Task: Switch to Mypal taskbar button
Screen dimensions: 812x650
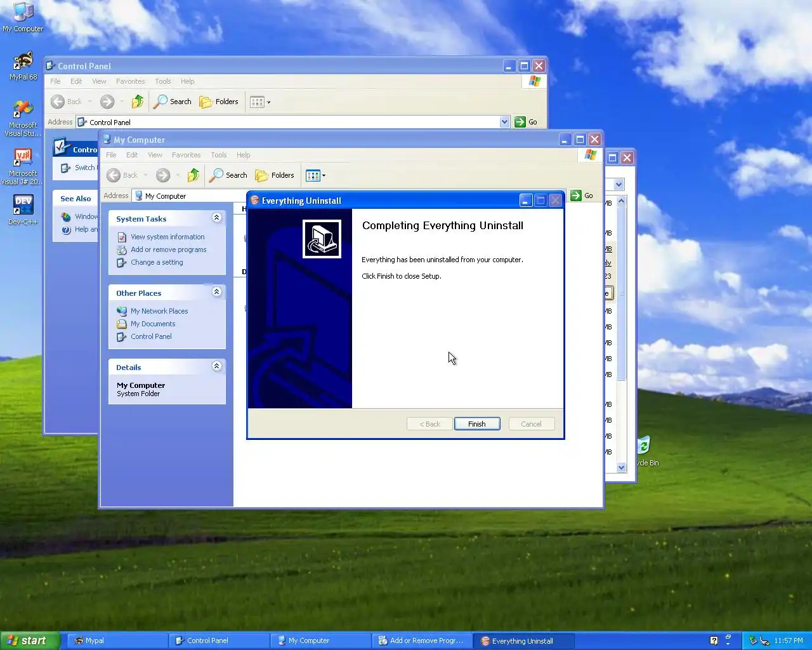Action: pos(117,640)
